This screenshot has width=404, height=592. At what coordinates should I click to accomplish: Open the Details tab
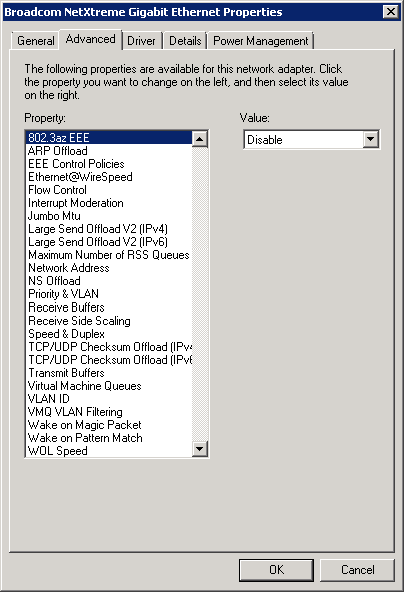point(185,41)
